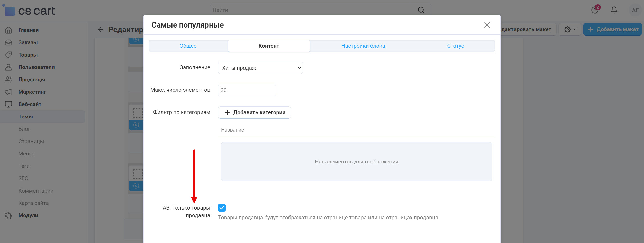This screenshot has width=644, height=243.
Task: Open the Модули puzzle icon
Action: tap(8, 215)
